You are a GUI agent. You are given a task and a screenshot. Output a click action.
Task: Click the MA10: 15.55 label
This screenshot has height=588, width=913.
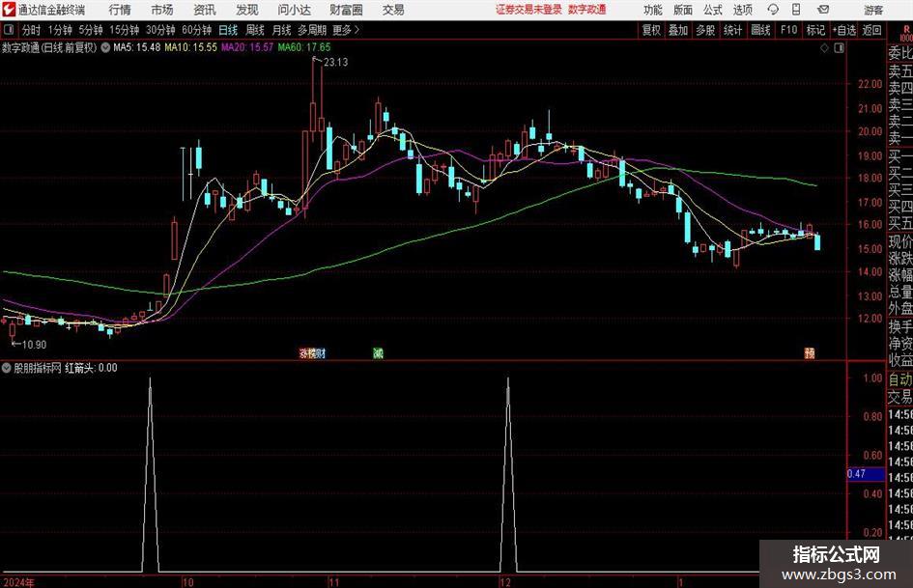[x=190, y=47]
